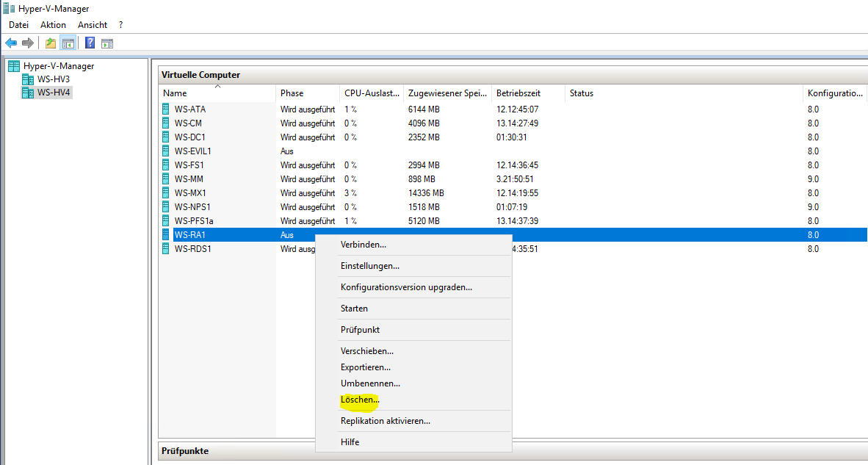Click the VM icon beside WS-MX1
This screenshot has width=868, height=465.
(165, 192)
